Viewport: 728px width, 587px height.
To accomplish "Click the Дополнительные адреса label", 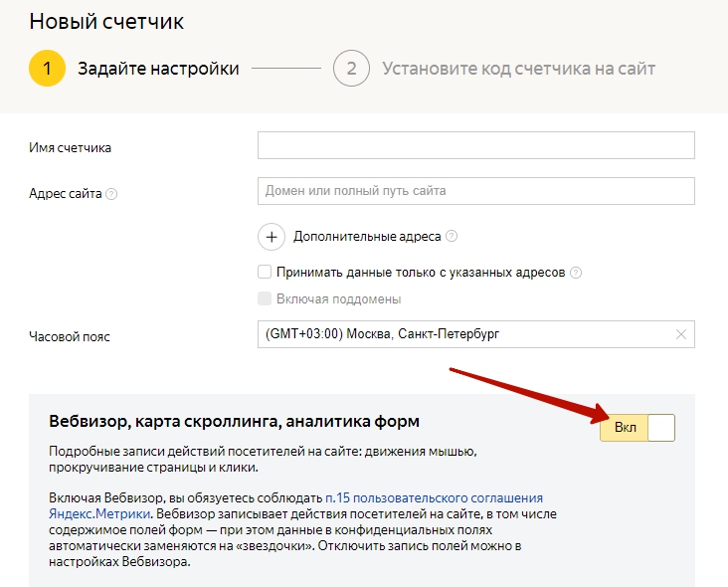I will pyautogui.click(x=367, y=237).
